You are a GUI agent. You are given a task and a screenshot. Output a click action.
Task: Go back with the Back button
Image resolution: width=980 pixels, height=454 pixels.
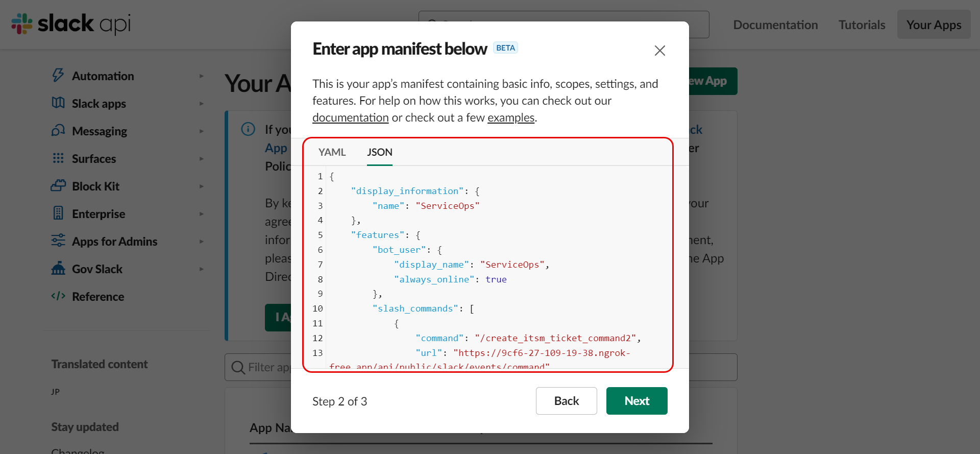click(566, 401)
